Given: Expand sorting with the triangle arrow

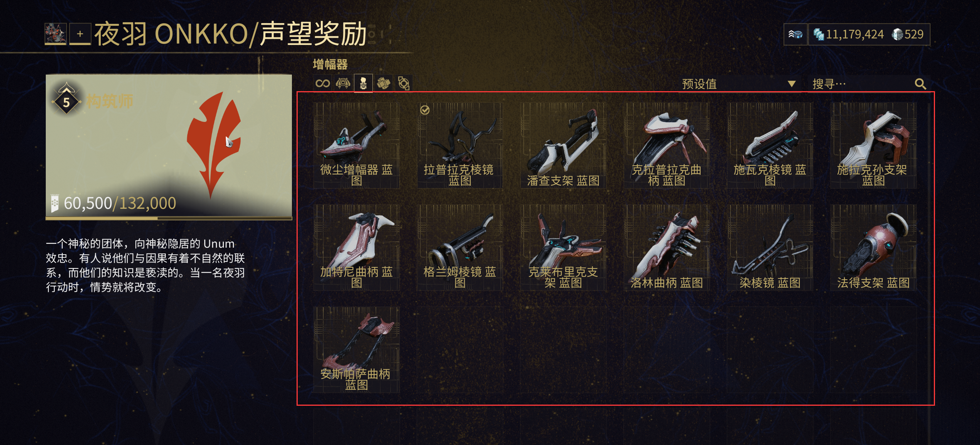Looking at the screenshot, I should pyautogui.click(x=791, y=84).
